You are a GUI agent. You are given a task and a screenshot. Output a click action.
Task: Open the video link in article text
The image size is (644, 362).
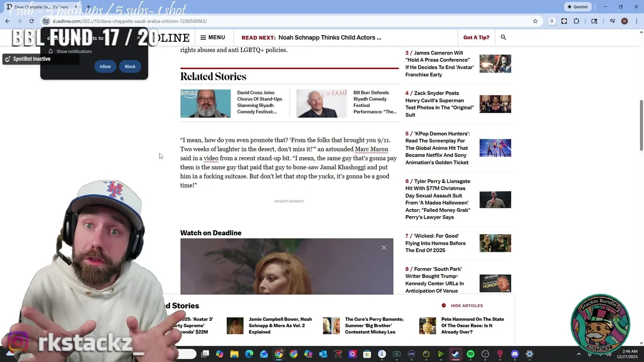pos(211,158)
